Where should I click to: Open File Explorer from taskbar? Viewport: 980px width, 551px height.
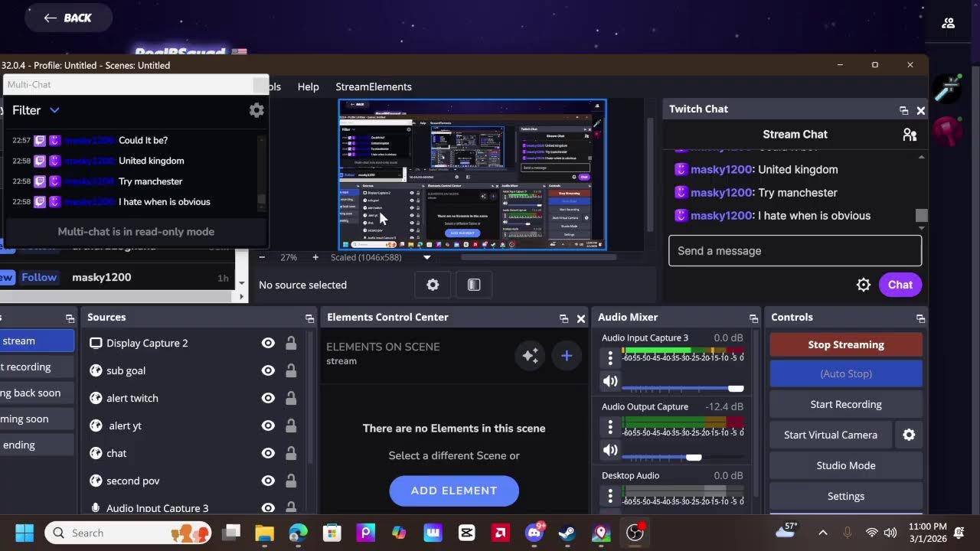click(x=264, y=533)
